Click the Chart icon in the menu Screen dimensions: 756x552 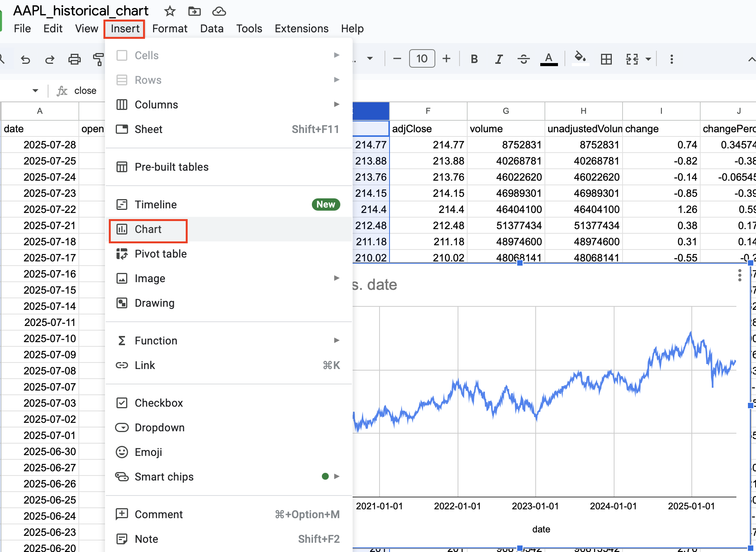click(122, 229)
